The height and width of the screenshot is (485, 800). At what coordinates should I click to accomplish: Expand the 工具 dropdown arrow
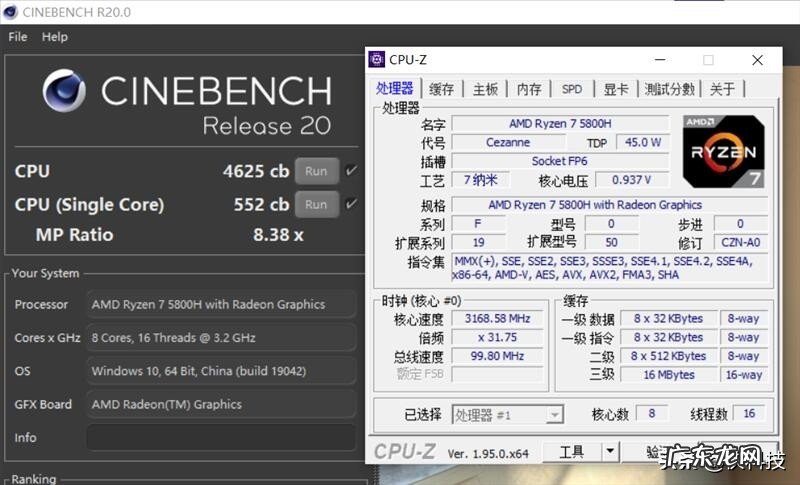click(x=611, y=452)
